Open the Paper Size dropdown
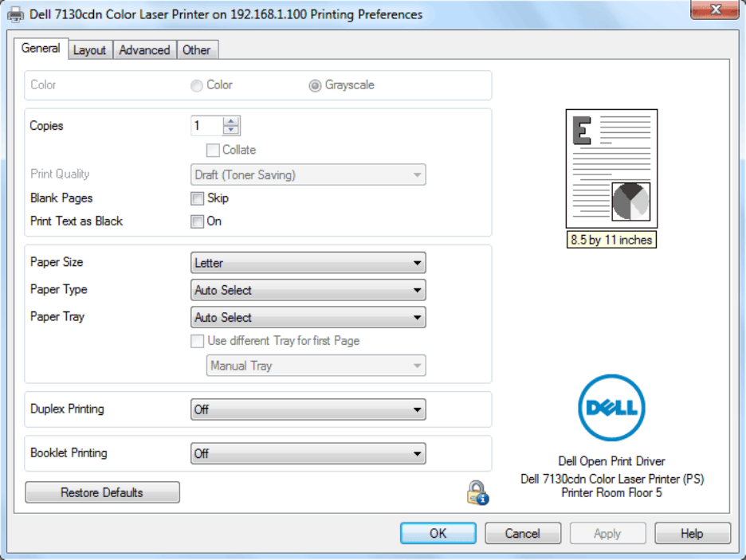The width and height of the screenshot is (746, 560). 308,263
